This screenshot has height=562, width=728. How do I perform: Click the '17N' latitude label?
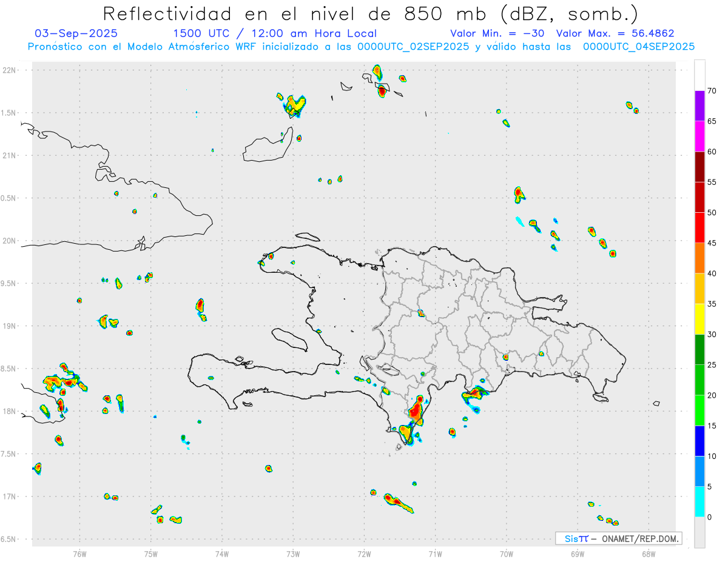[x=10, y=496]
